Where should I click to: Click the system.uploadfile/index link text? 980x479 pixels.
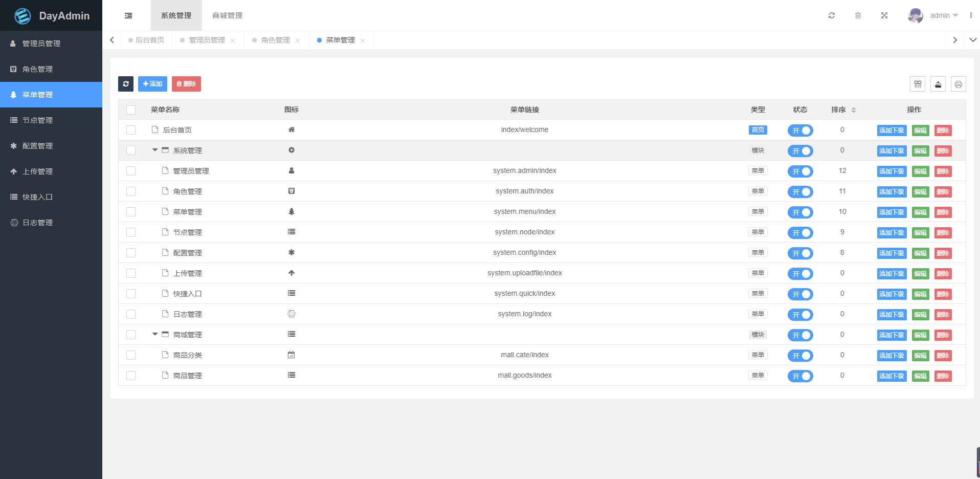pos(525,273)
